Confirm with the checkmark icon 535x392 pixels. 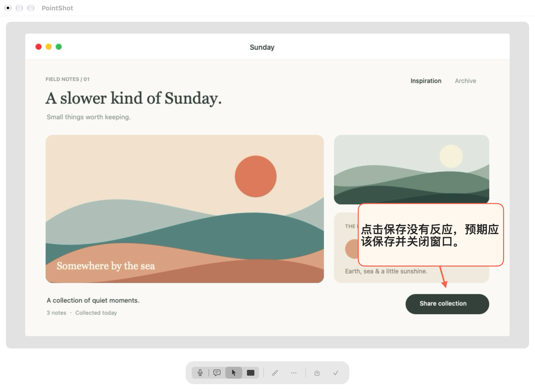tap(336, 373)
